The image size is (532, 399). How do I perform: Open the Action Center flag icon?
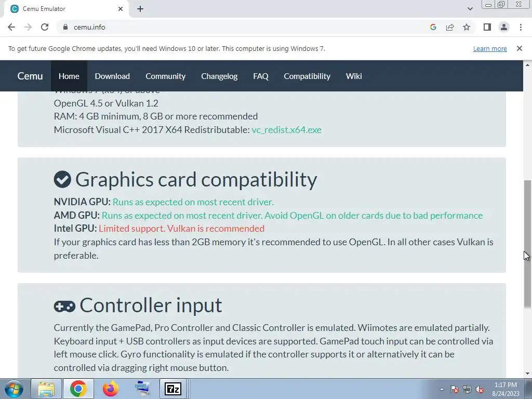pyautogui.click(x=455, y=389)
